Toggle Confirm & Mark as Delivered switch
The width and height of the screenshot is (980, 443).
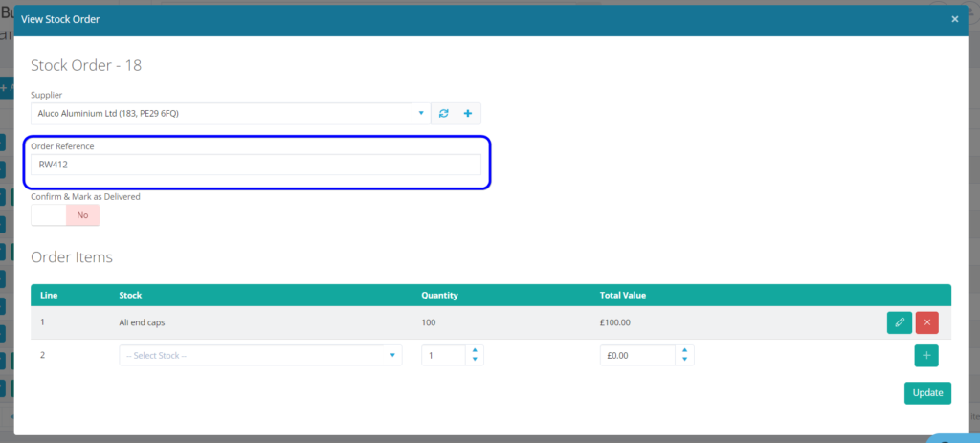65,215
